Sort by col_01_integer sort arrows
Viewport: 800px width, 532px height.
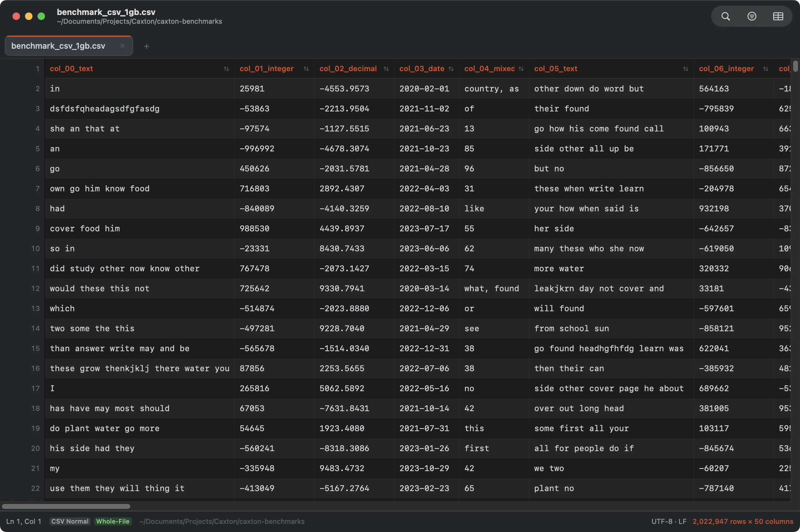[306, 69]
